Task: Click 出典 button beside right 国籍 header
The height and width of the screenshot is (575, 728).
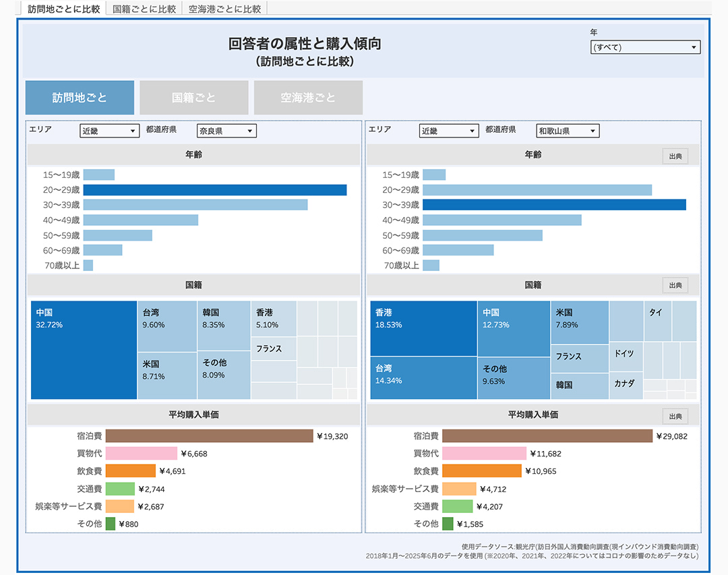Action: coord(675,285)
